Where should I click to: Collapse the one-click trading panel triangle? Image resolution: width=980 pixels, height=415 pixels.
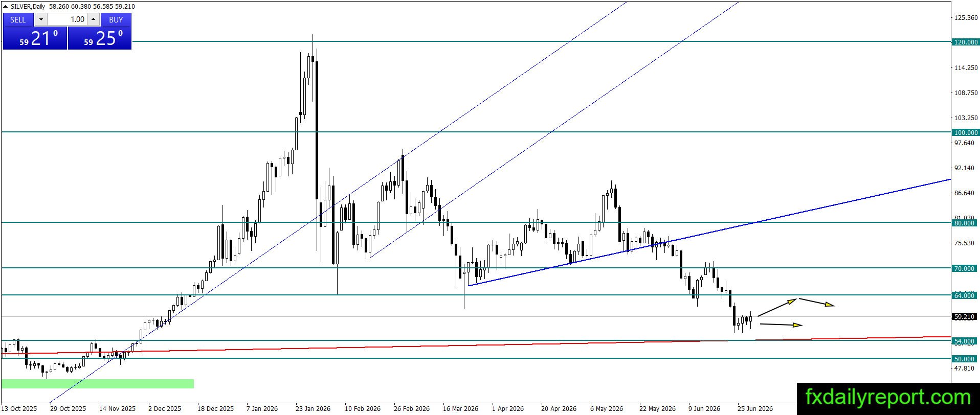pos(6,7)
